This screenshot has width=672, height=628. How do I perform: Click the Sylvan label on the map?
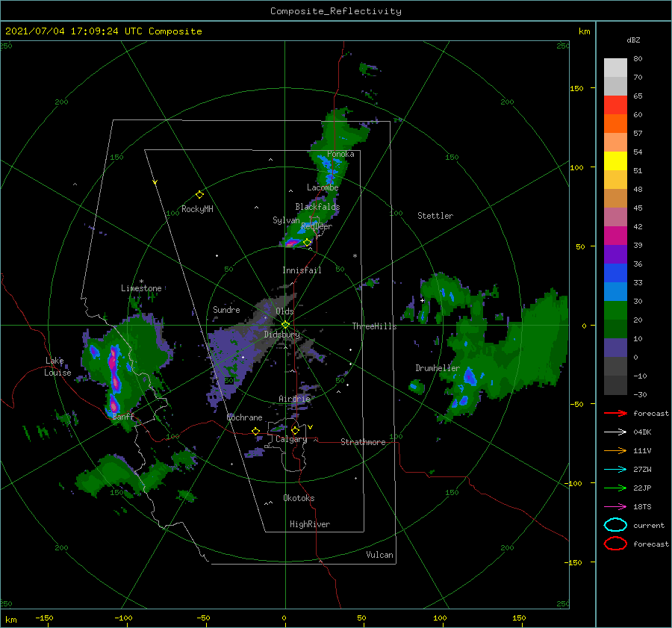(286, 220)
